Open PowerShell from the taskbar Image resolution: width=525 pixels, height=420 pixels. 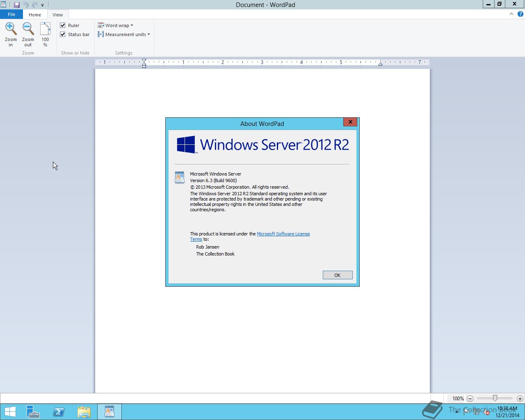59,412
